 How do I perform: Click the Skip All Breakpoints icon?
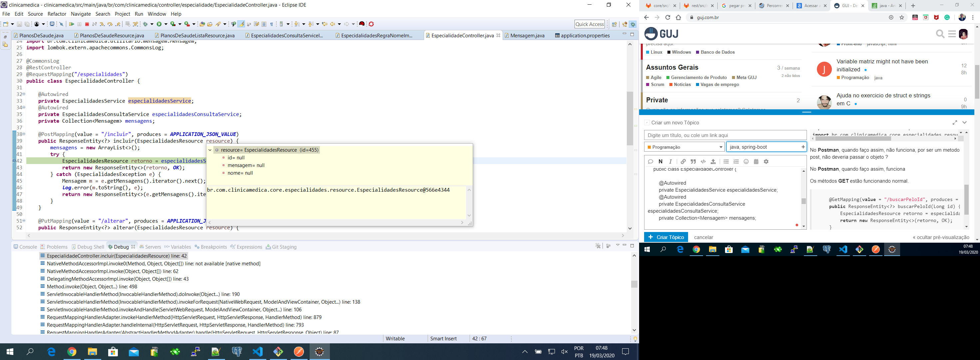pos(61,24)
